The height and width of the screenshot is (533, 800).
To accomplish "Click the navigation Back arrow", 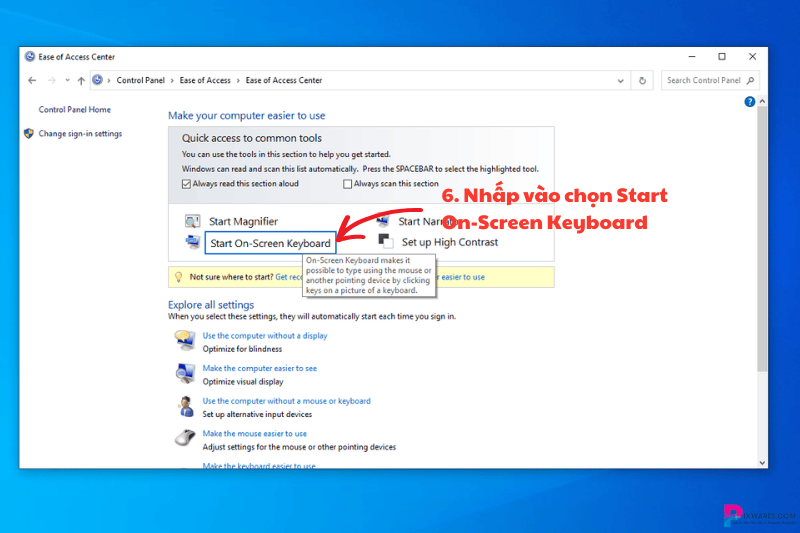I will coord(32,80).
